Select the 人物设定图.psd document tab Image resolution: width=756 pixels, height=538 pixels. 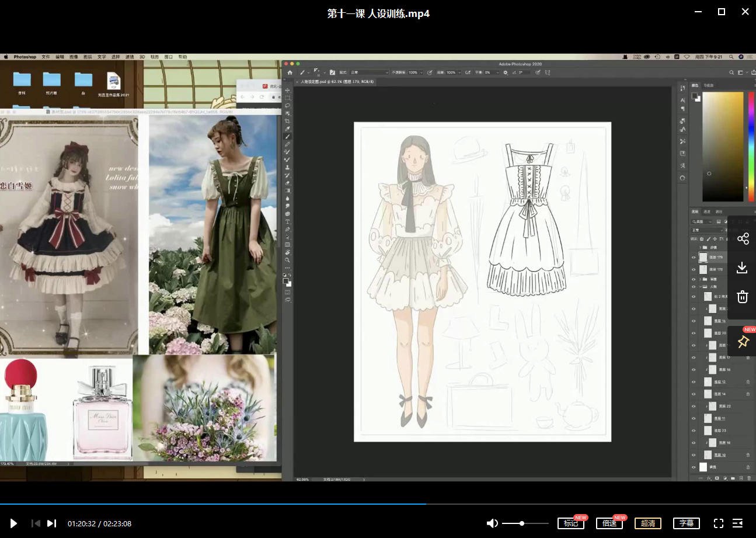[337, 82]
